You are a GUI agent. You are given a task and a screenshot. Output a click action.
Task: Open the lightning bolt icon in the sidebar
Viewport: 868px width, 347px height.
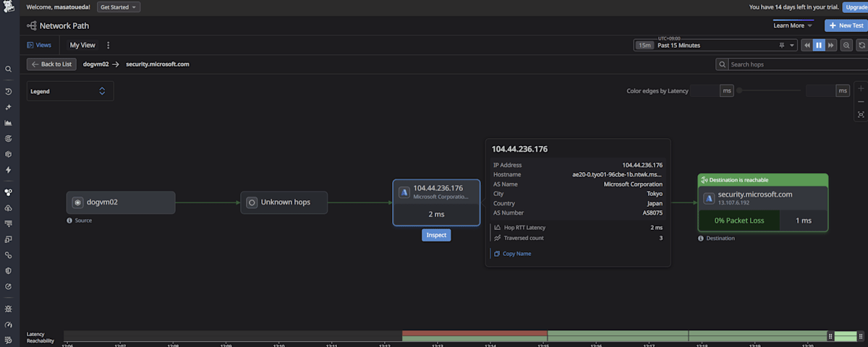[x=9, y=170]
